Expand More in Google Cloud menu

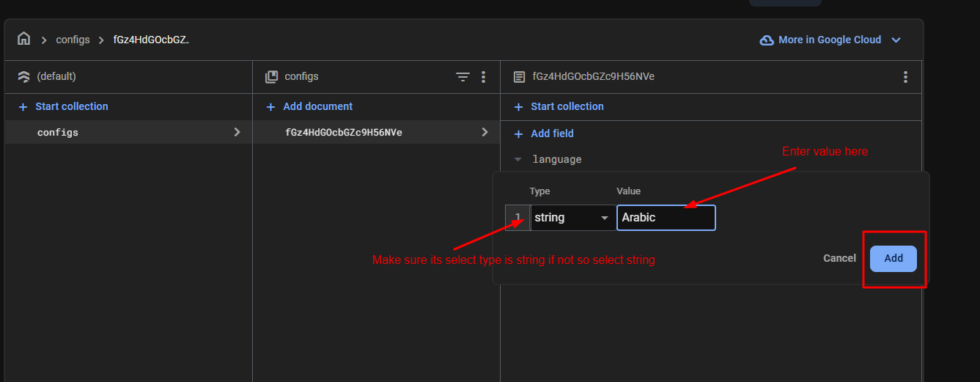896,40
